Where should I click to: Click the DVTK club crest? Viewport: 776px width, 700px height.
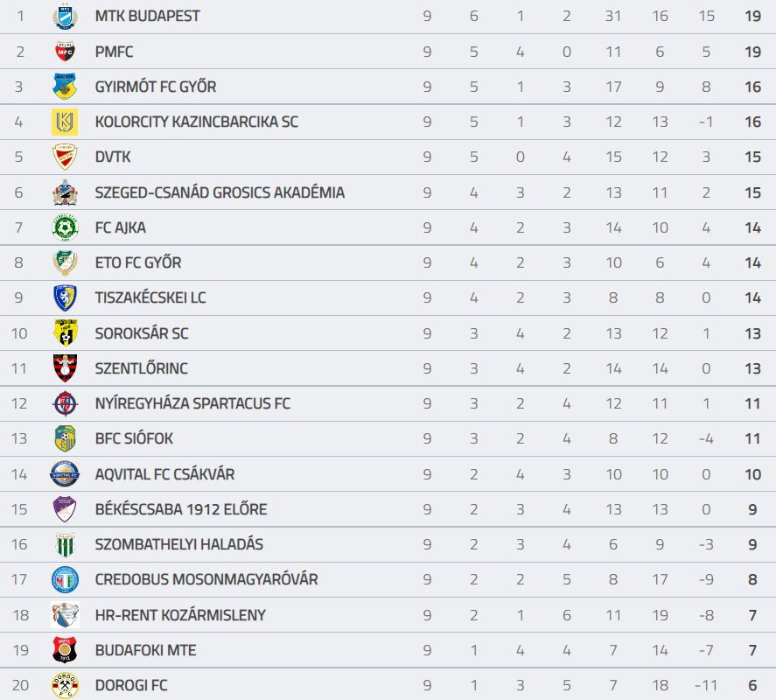point(65,157)
